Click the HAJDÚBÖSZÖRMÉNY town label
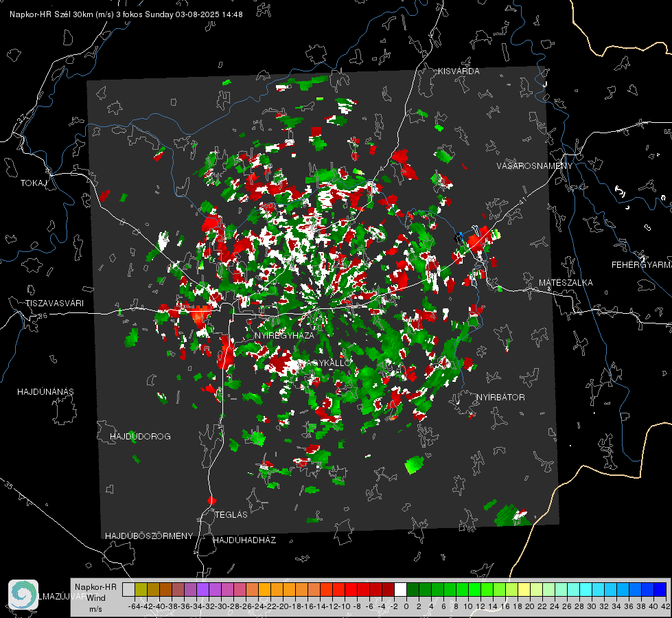Viewport: 672px width, 618px height. point(149,536)
